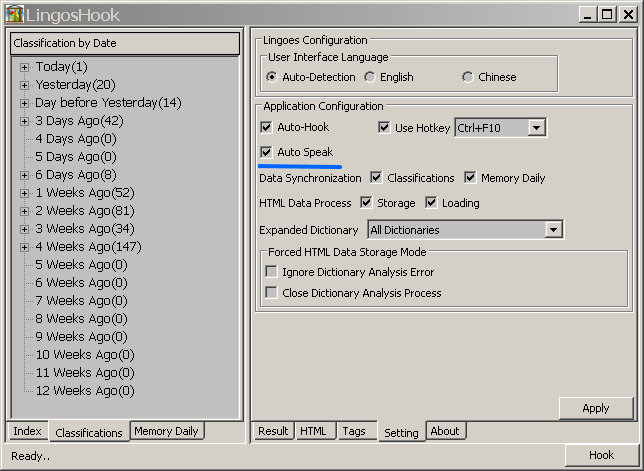Select the 4 Days Ago(0) item
This screenshot has height=471, width=644.
[x=76, y=139]
